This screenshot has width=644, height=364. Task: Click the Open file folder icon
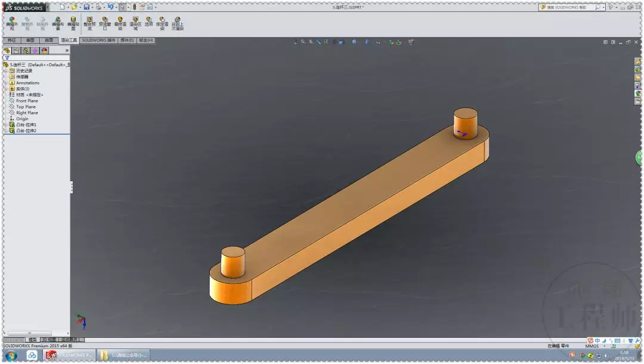74,7
